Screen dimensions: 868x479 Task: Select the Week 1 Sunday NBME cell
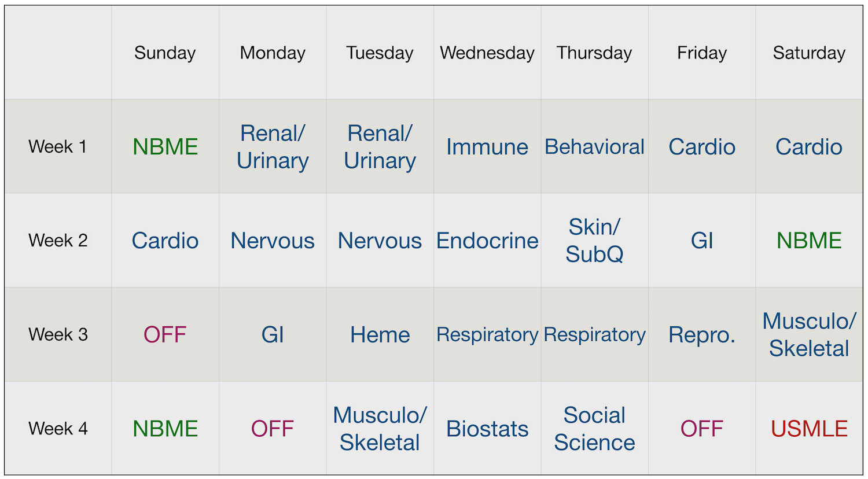[165, 146]
